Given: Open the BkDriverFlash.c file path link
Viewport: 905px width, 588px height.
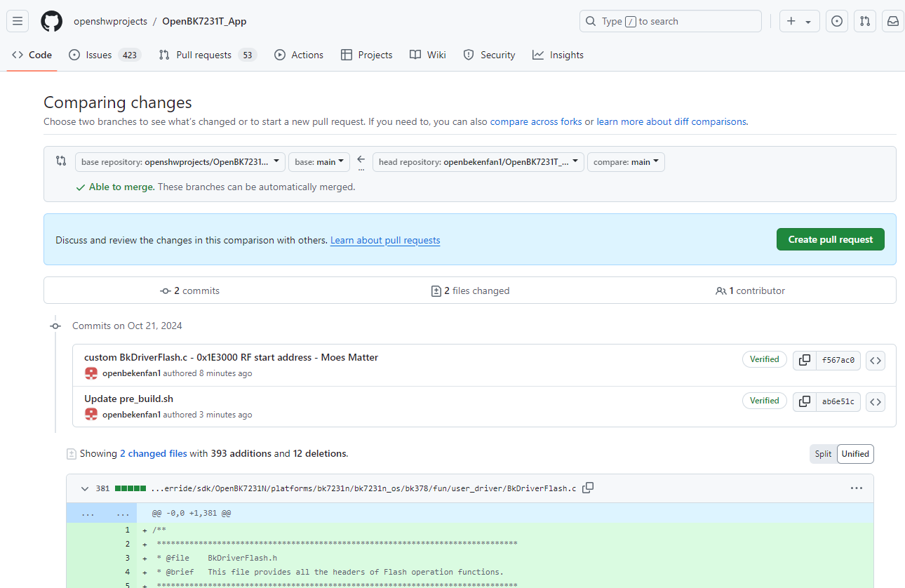Looking at the screenshot, I should [363, 488].
